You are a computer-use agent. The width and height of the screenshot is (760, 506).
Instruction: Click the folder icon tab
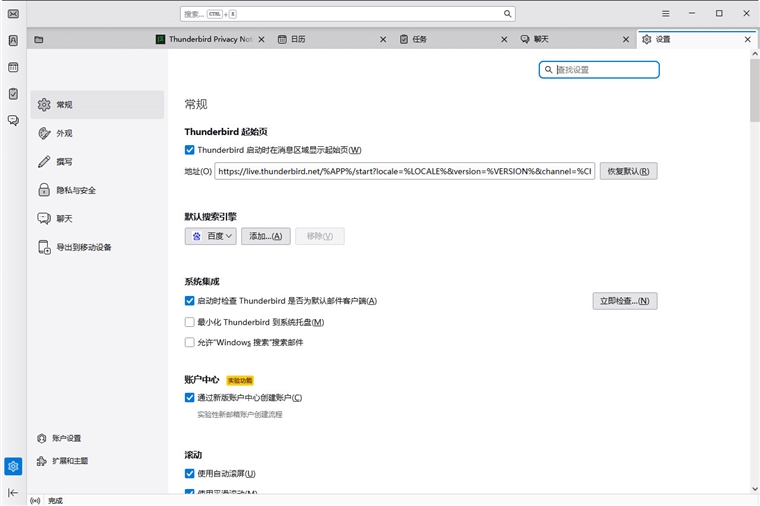[39, 39]
